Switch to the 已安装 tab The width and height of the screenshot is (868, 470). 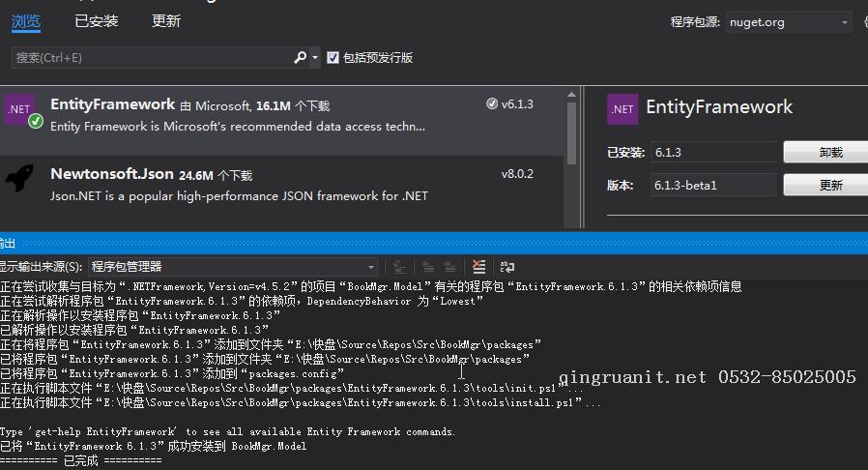(x=97, y=21)
